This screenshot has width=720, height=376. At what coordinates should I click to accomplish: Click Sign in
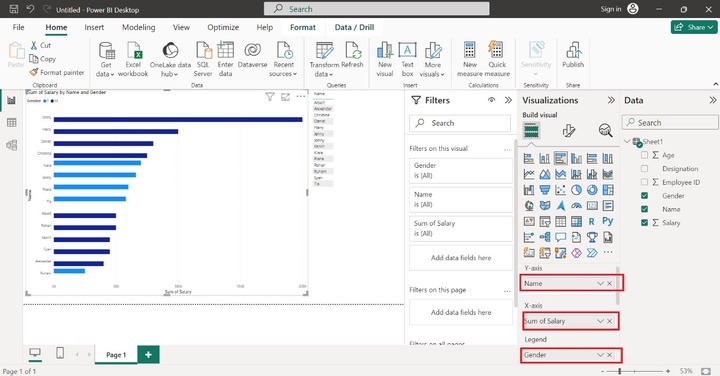pyautogui.click(x=611, y=9)
